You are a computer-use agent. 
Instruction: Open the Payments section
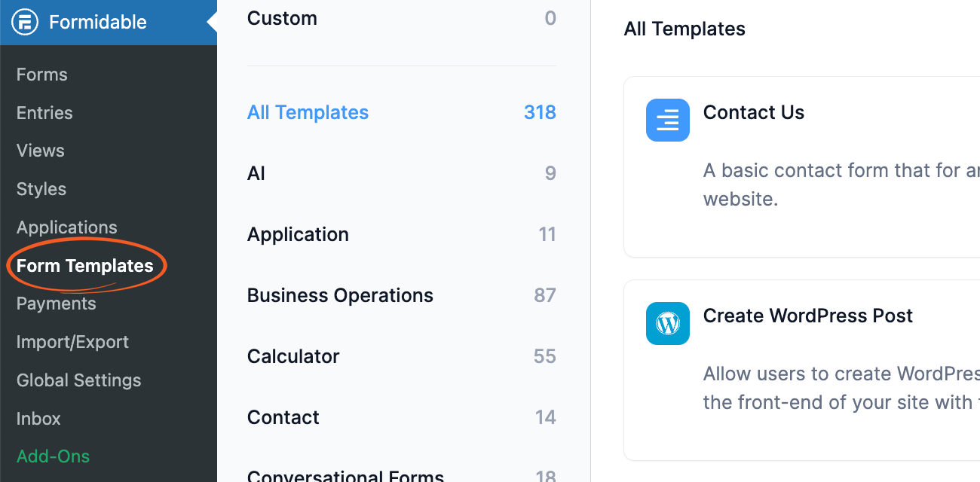click(x=56, y=304)
